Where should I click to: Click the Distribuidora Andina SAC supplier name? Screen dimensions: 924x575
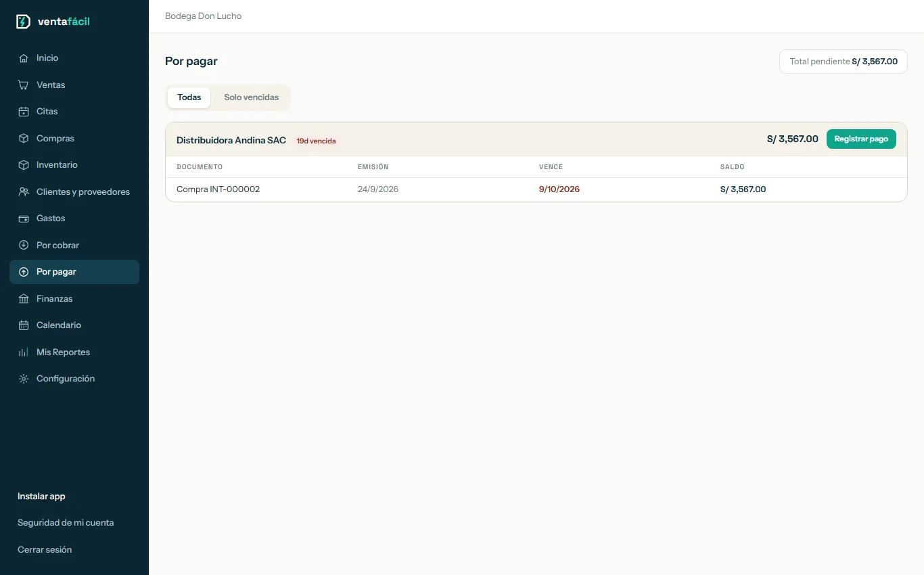[x=231, y=140]
